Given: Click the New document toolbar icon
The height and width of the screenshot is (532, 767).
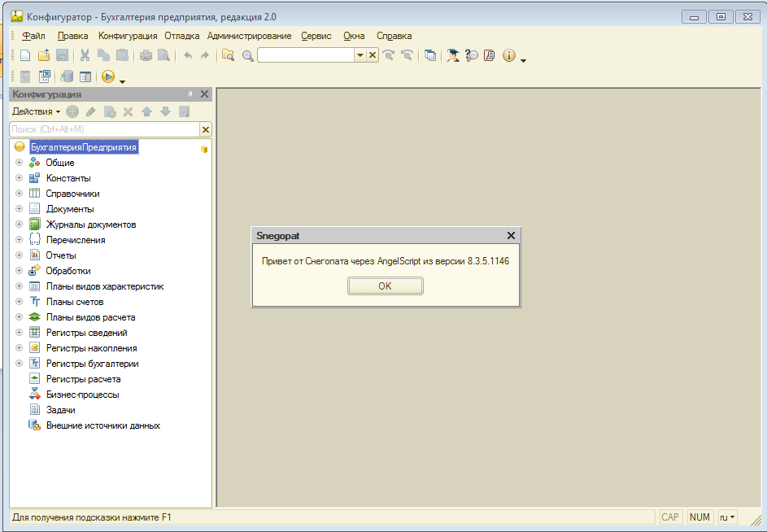Looking at the screenshot, I should point(25,55).
